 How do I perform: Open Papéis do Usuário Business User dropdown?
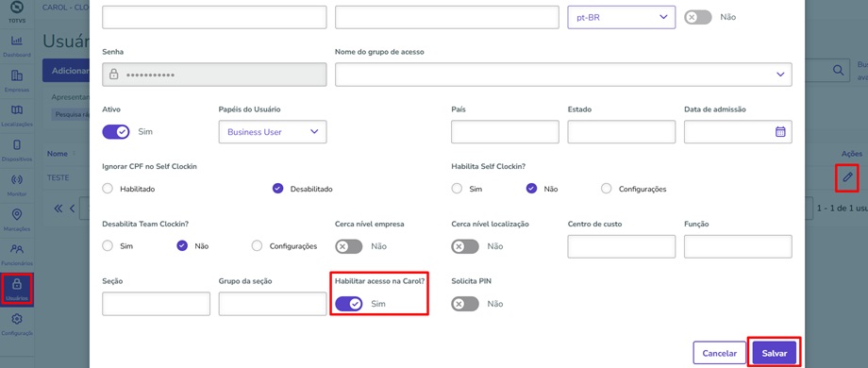(x=273, y=132)
